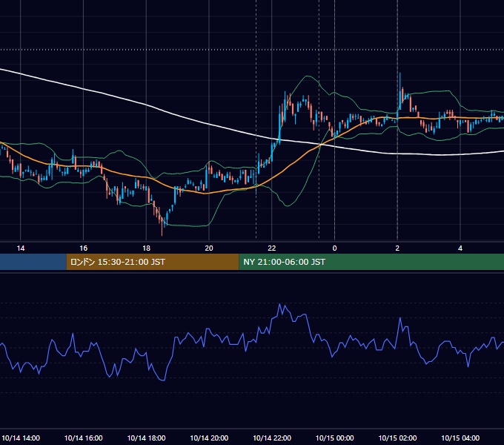The height and width of the screenshot is (445, 504).
Task: Click the 10/15 00:00 date label
Action: coord(334,438)
